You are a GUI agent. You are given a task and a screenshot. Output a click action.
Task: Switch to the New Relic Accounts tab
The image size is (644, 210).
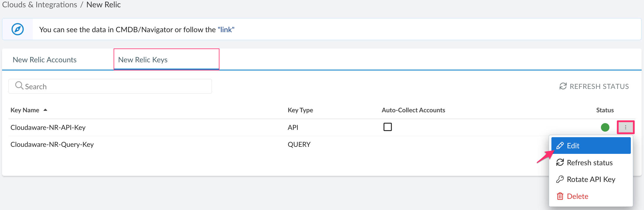[45, 60]
